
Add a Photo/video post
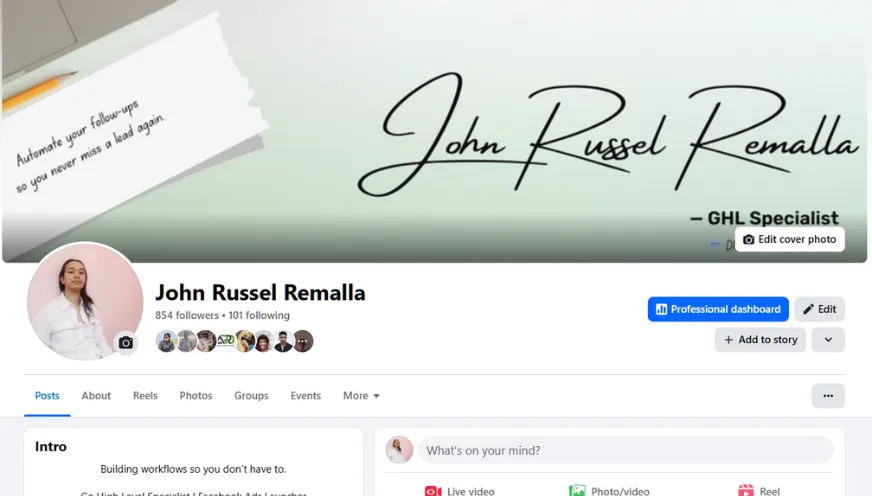609,491
